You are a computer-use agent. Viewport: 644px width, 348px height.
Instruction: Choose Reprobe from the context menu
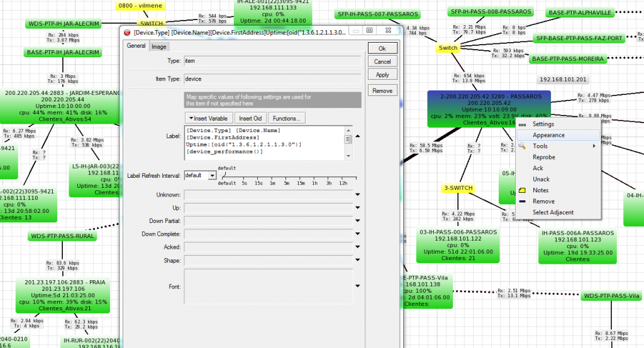click(x=543, y=157)
